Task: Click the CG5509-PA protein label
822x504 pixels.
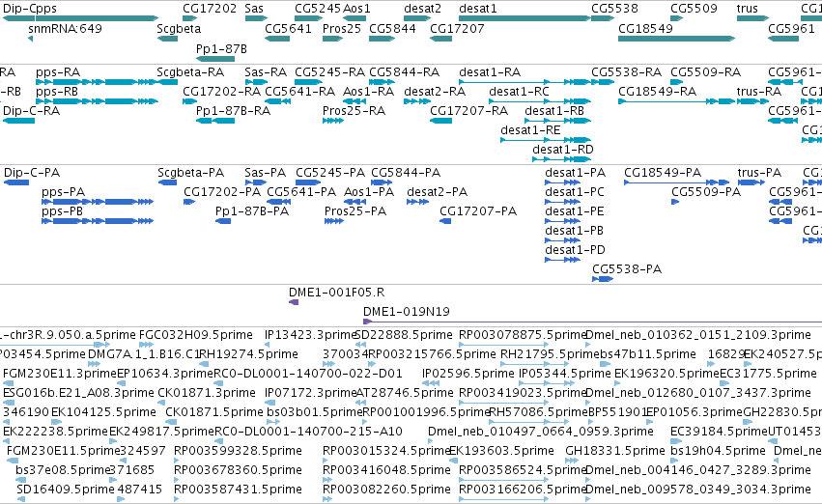Action: click(706, 192)
